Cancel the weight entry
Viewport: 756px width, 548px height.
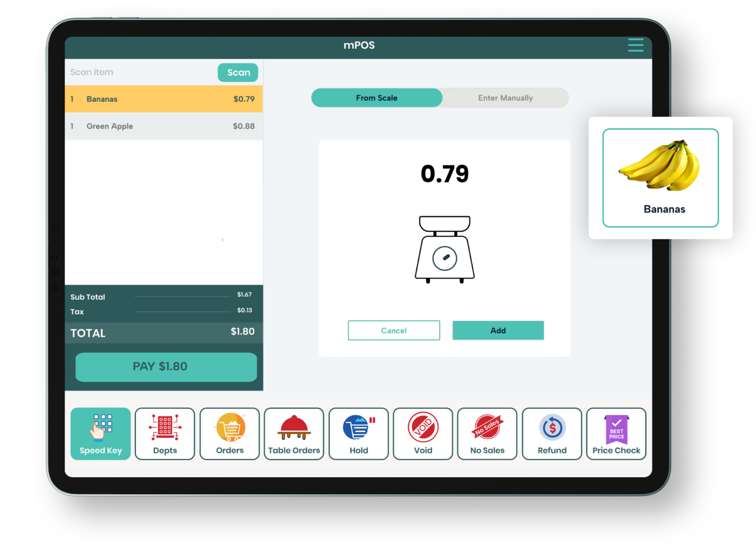coord(394,331)
